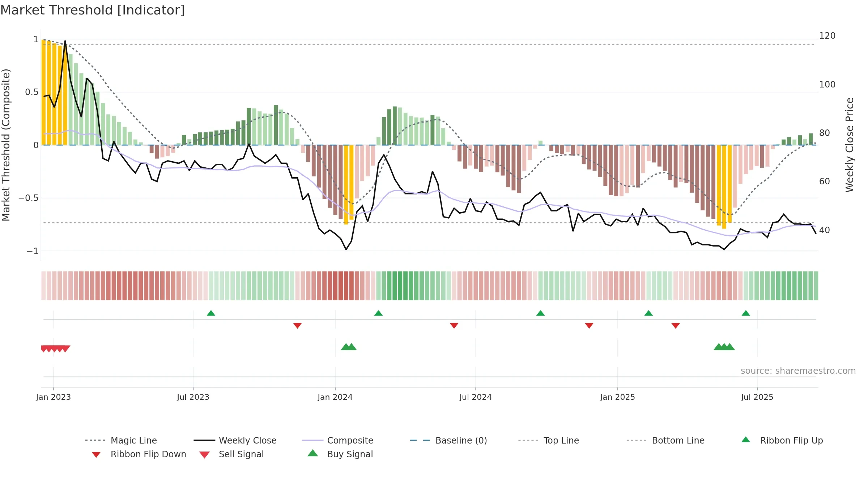Click the 40 tick on the price axis
Viewport: 868px width, 488px height.
pos(825,230)
